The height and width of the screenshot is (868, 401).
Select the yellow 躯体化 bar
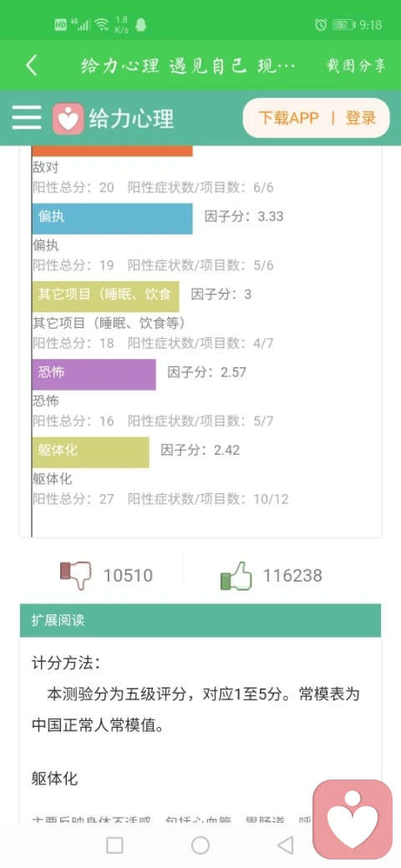(91, 452)
